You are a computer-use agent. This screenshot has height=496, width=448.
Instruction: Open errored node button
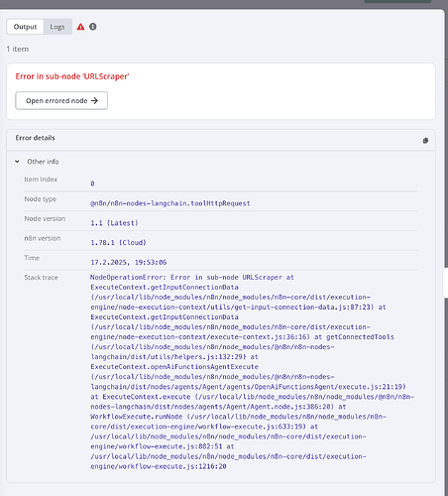point(61,100)
